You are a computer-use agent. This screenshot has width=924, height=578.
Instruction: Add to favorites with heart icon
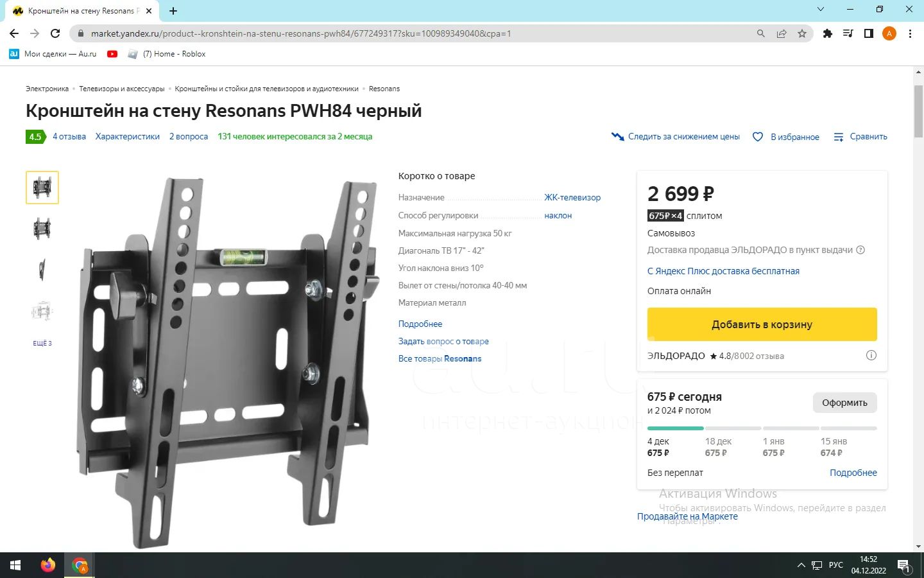[x=758, y=137]
